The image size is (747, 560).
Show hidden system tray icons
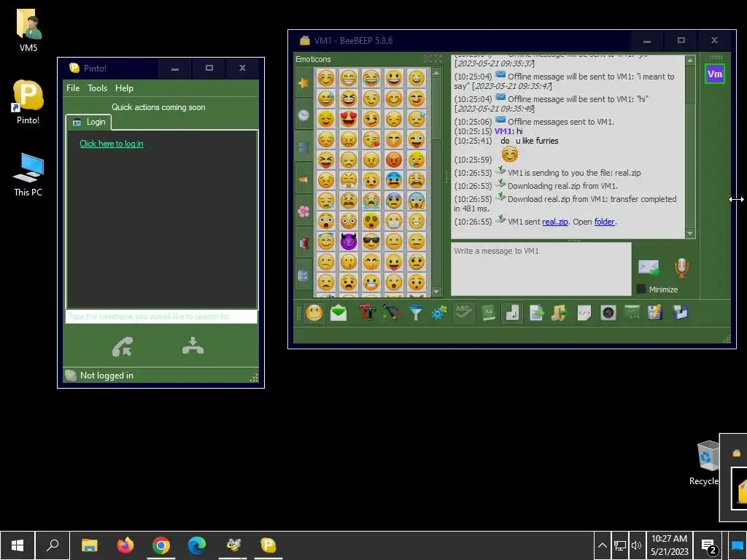pos(602,545)
